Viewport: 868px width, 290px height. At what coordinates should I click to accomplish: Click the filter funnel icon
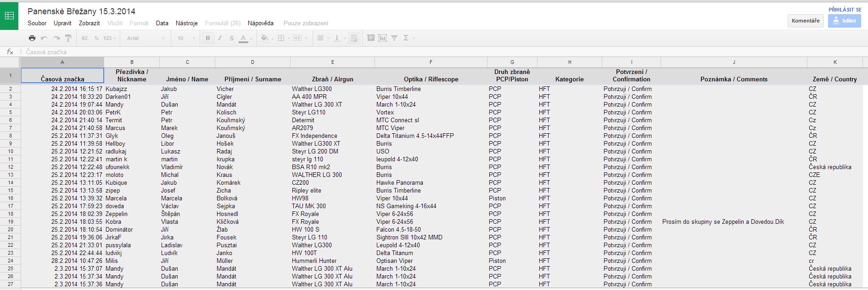pos(394,38)
